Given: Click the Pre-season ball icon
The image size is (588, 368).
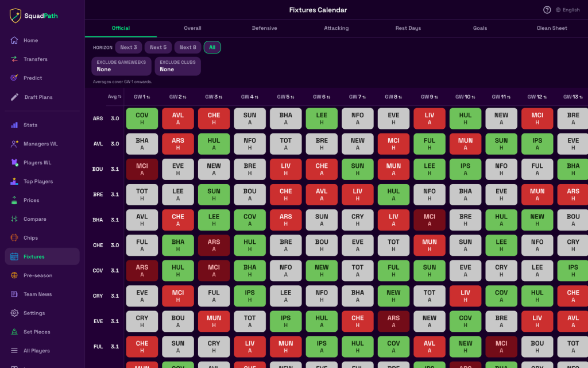Looking at the screenshot, I should pyautogui.click(x=14, y=275).
